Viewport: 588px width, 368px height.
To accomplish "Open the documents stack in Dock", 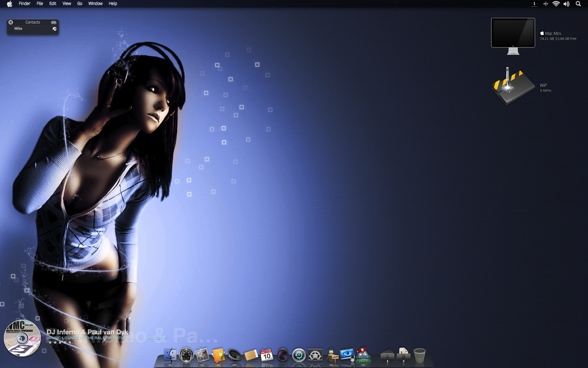I will point(404,355).
